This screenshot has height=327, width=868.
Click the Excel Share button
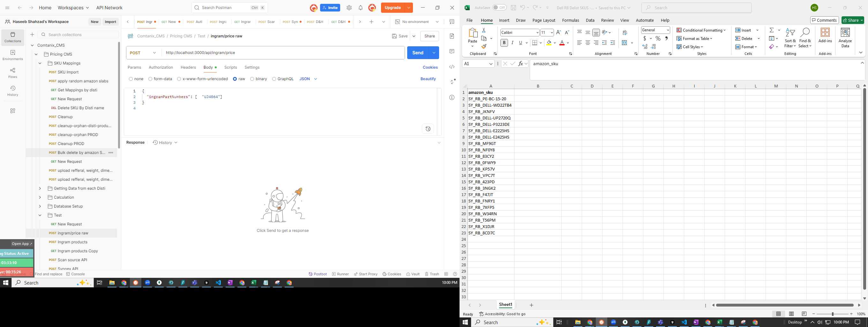[x=853, y=20]
